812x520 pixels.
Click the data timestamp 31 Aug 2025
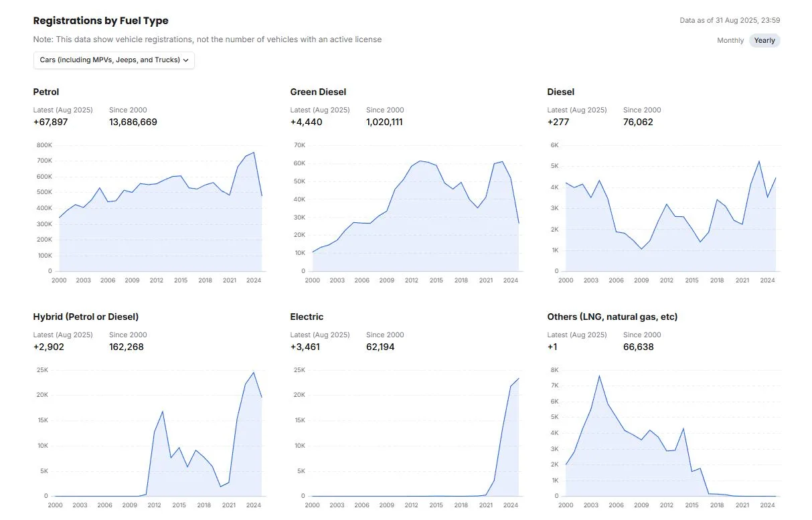point(730,21)
